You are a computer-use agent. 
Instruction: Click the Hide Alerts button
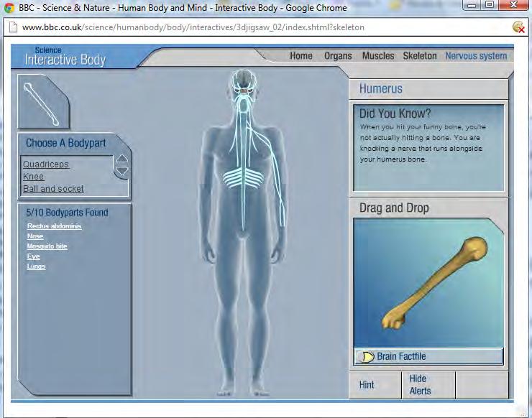coord(428,385)
